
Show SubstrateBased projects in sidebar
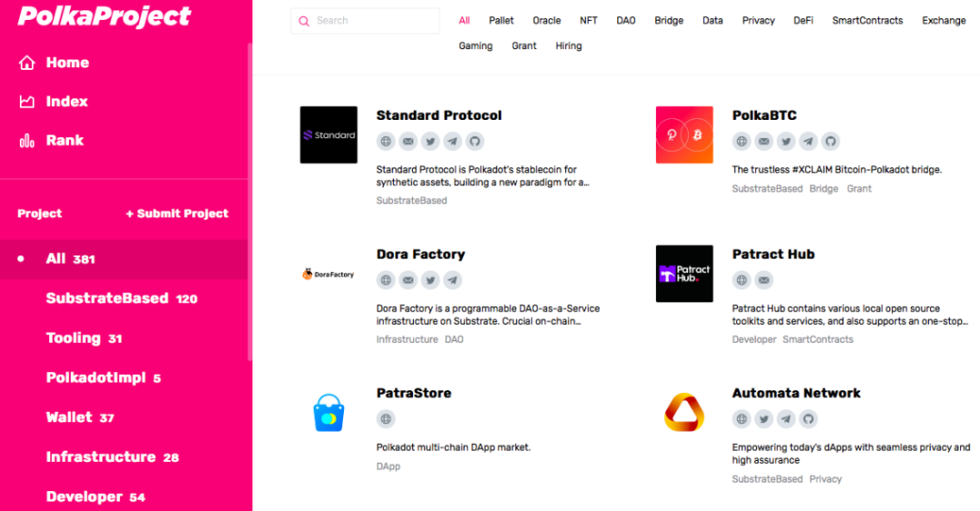(x=121, y=299)
